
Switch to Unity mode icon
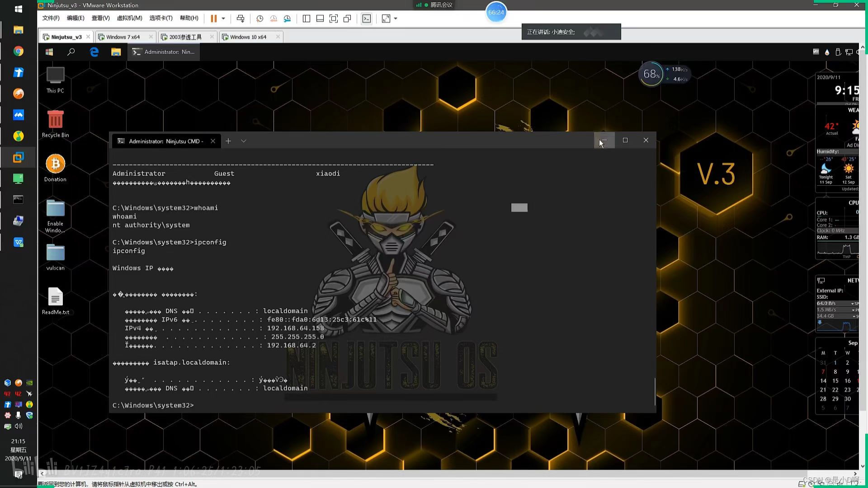pyautogui.click(x=347, y=19)
